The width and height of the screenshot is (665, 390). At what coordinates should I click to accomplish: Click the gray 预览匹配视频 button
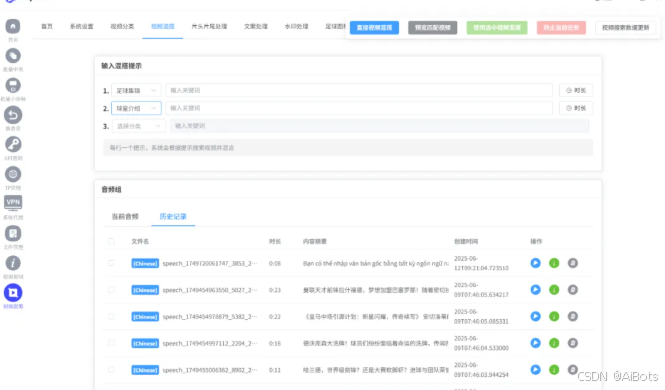click(433, 28)
